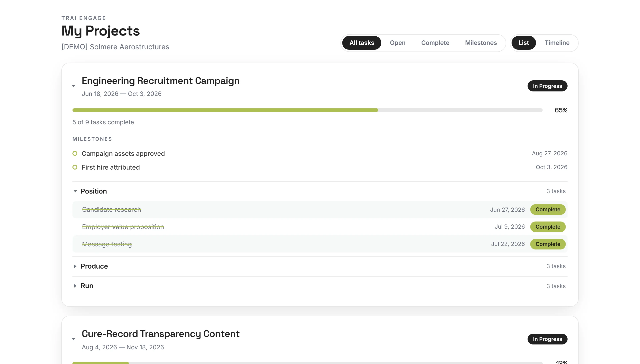
Task: Click the Campaign assets approved milestone text
Action: point(123,154)
